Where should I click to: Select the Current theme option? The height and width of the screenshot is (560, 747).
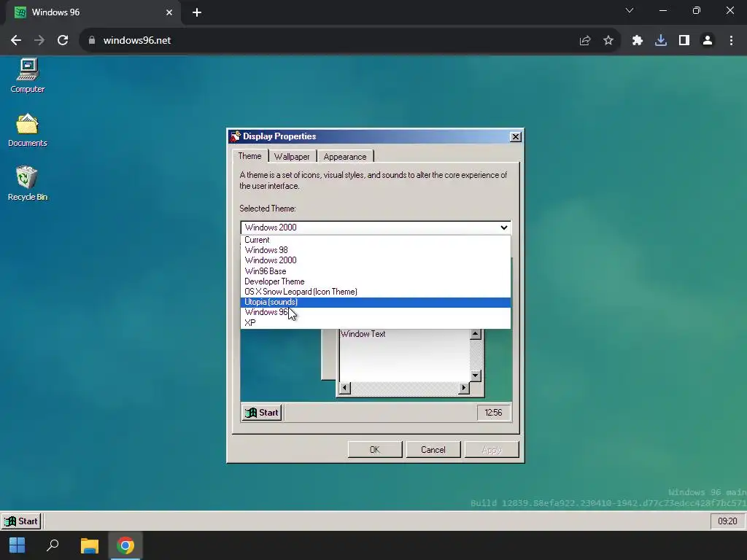coord(376,240)
